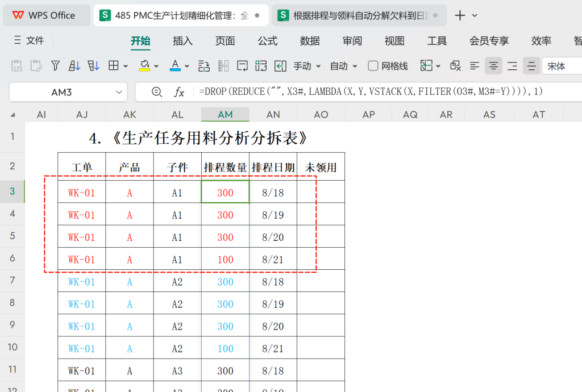582x392 pixels.
Task: Click the 排程数量 header cell
Action: pyautogui.click(x=225, y=167)
